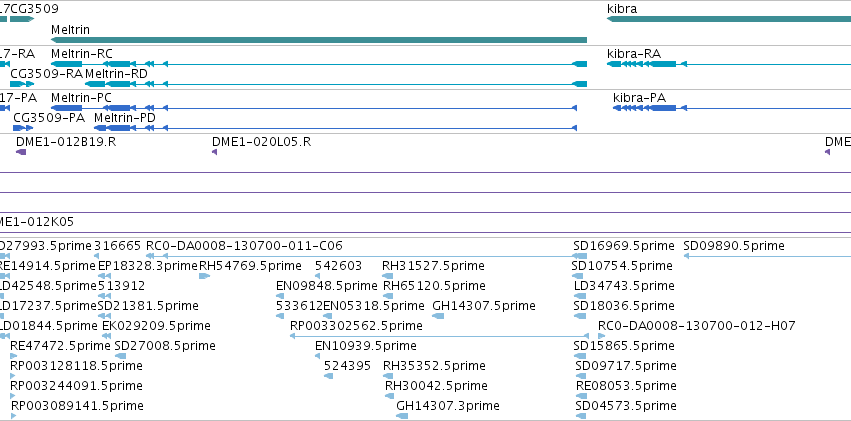
Task: Click the Meltrin-RC transcript label
Action: [82, 54]
